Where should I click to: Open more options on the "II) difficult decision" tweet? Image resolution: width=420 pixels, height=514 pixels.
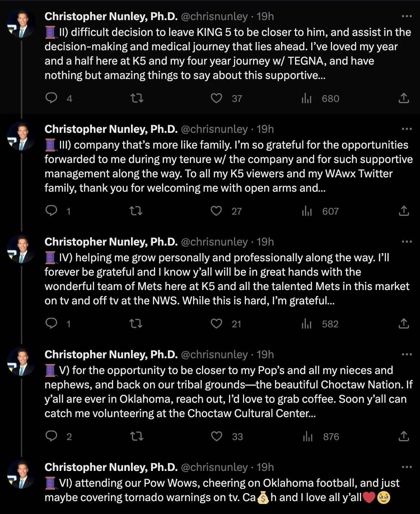tap(406, 16)
